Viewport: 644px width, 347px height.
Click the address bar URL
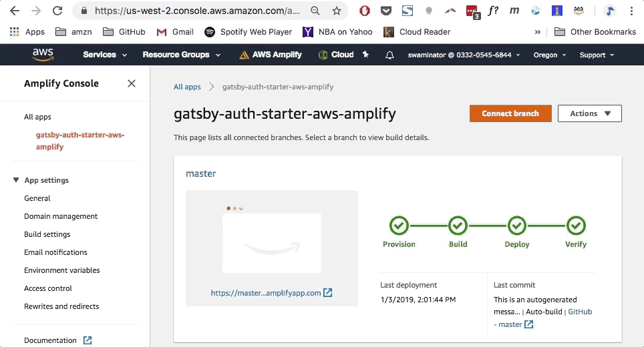(197, 11)
